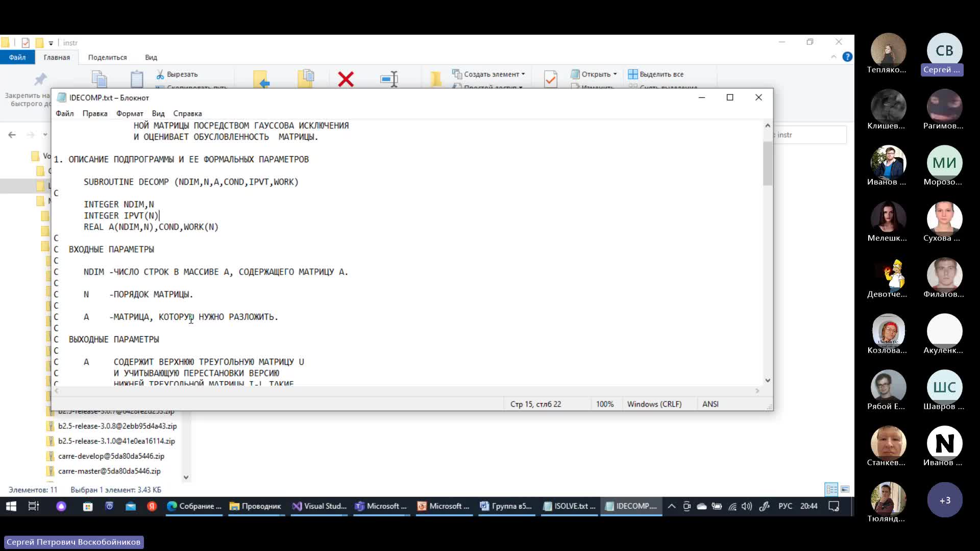Click Выделить все in the ribbon
The image size is (980, 551).
tap(656, 74)
